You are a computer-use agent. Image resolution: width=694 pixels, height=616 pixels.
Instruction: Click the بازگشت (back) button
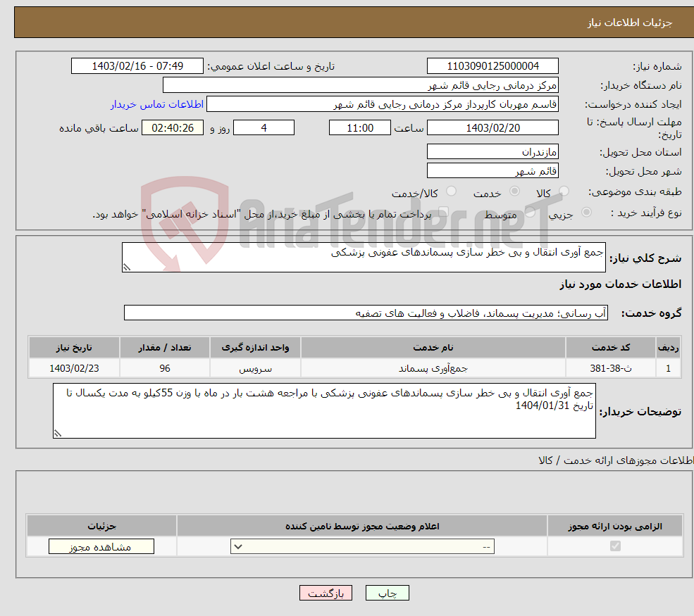326,593
